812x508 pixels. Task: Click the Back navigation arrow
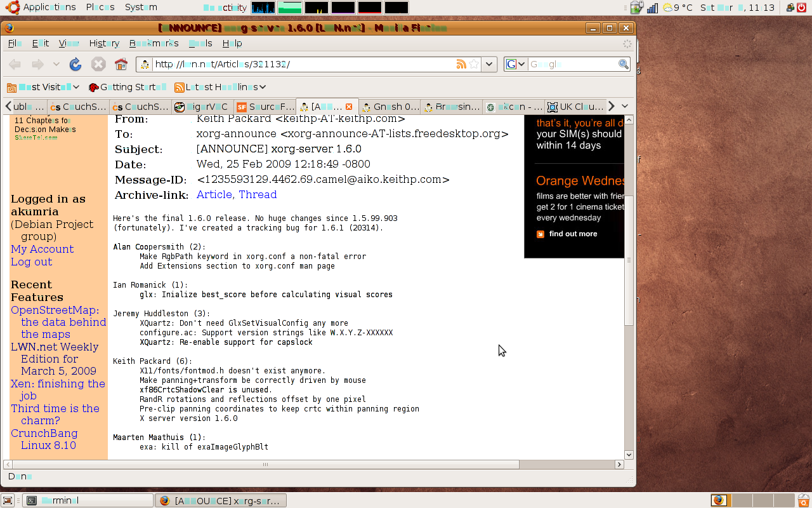click(15, 64)
